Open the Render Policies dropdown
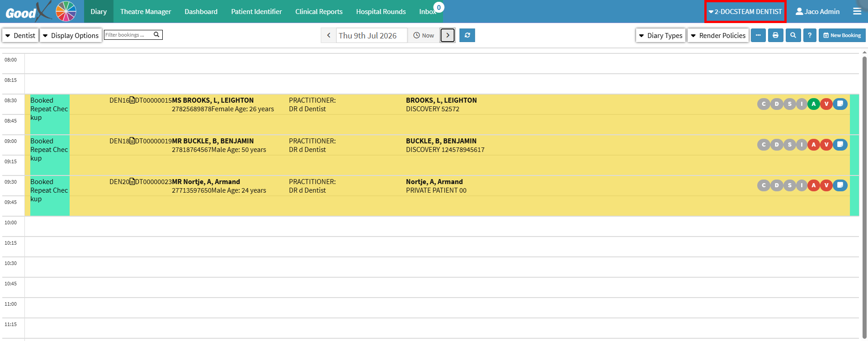 point(718,35)
